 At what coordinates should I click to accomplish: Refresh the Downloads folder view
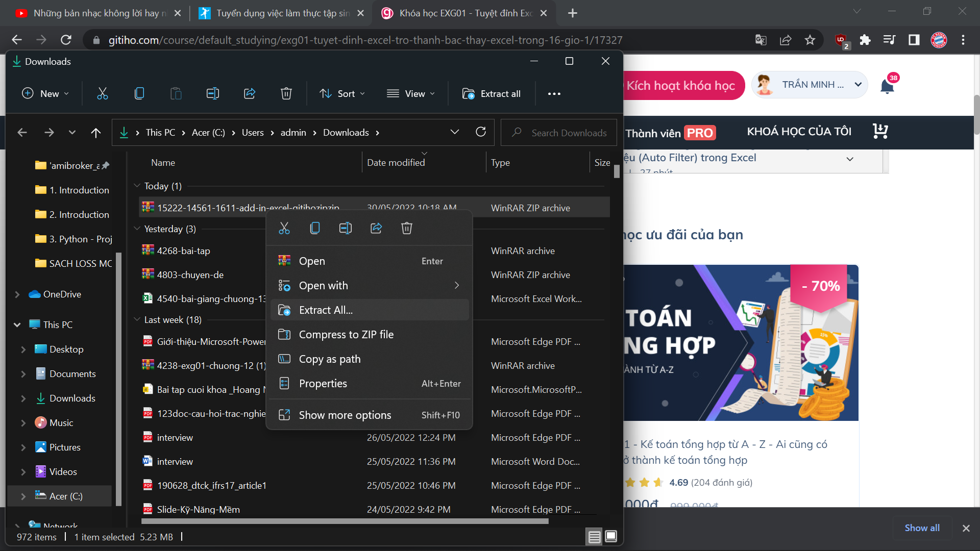pyautogui.click(x=481, y=132)
